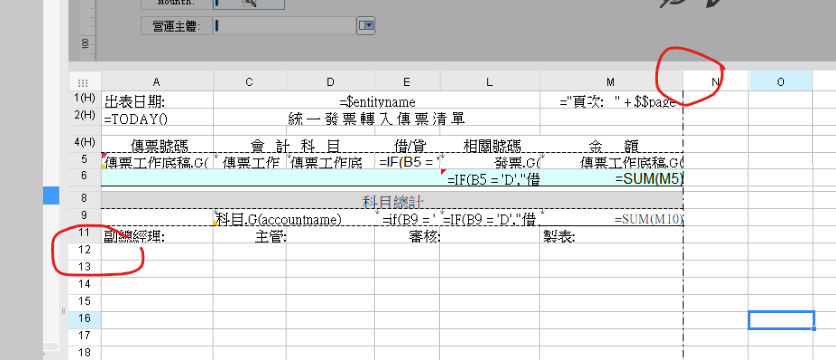The image size is (836, 360).
Task: Select the 金額 header cell
Action: tap(611, 145)
